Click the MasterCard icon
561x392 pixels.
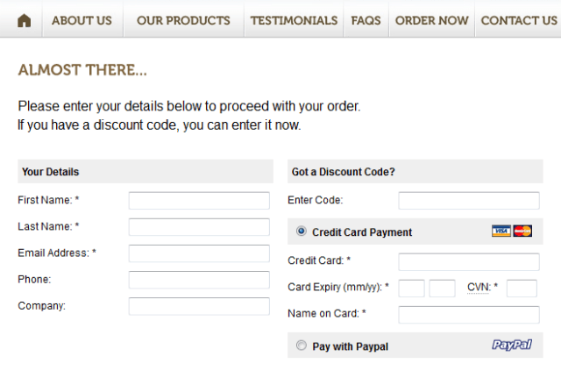523,232
